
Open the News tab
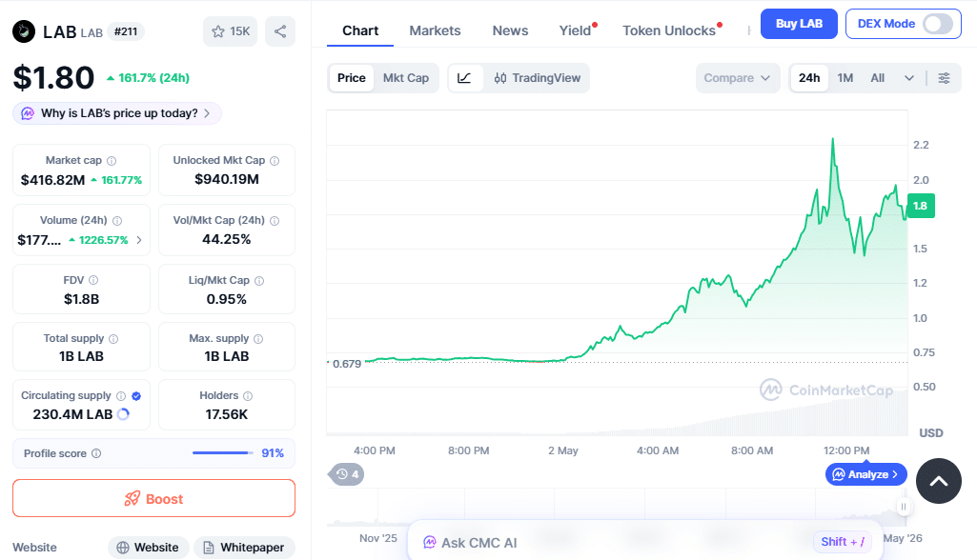coord(510,30)
